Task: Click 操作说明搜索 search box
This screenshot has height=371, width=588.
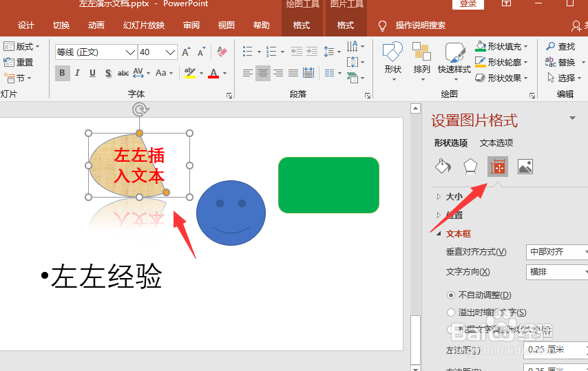Action: point(420,25)
